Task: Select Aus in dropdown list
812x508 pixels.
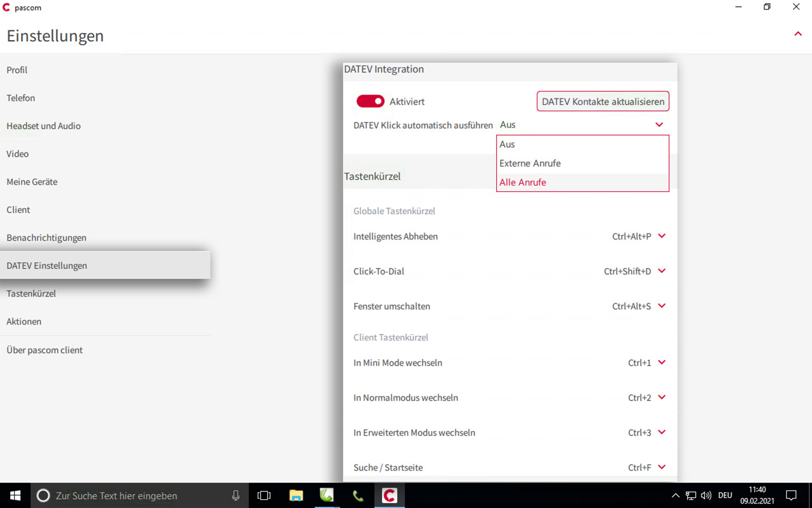Action: (582, 144)
